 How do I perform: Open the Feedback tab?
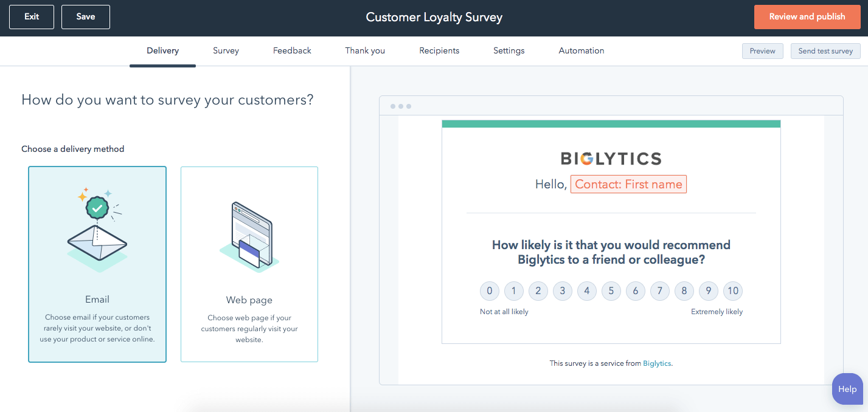pos(292,50)
